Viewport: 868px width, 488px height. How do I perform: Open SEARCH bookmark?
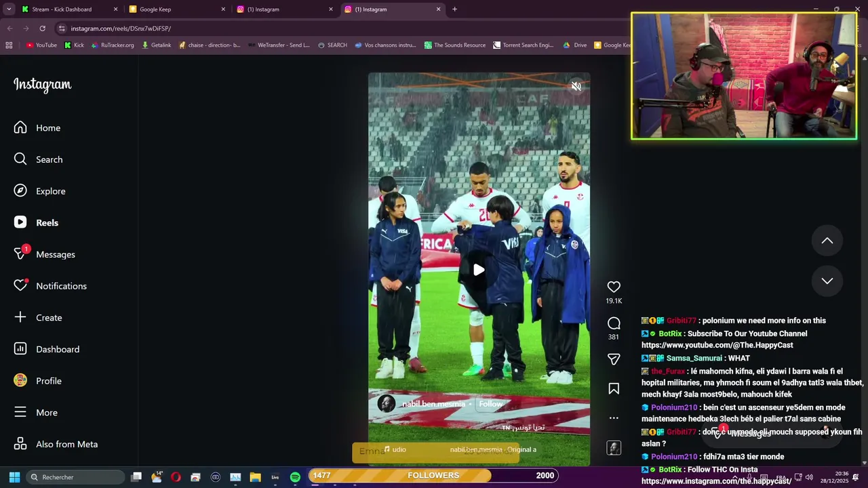click(x=332, y=45)
